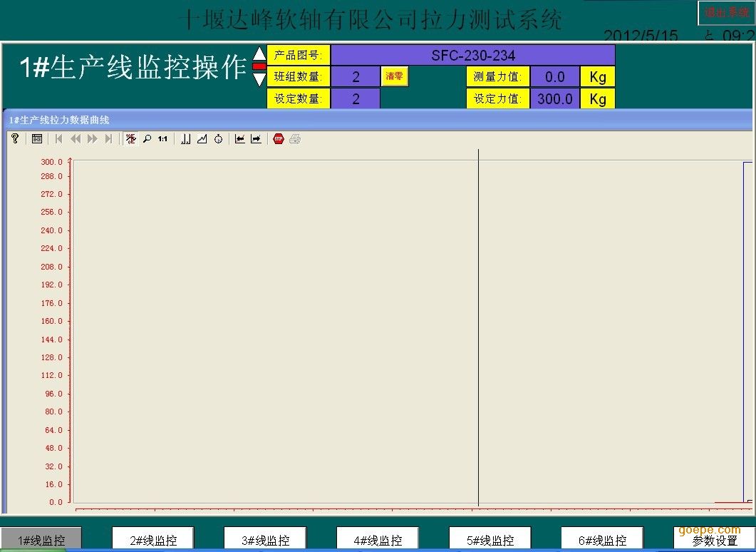This screenshot has width=756, height=552.
Task: Click the date 2012/5/15
Action: 641,36
